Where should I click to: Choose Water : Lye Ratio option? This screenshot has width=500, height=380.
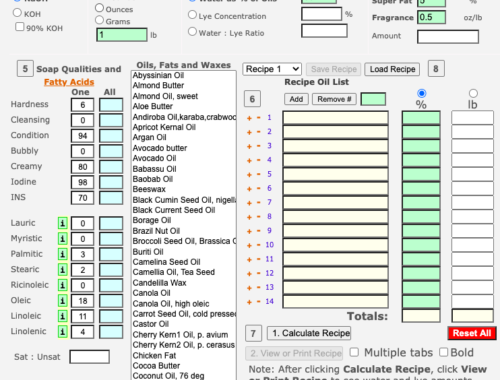click(192, 31)
